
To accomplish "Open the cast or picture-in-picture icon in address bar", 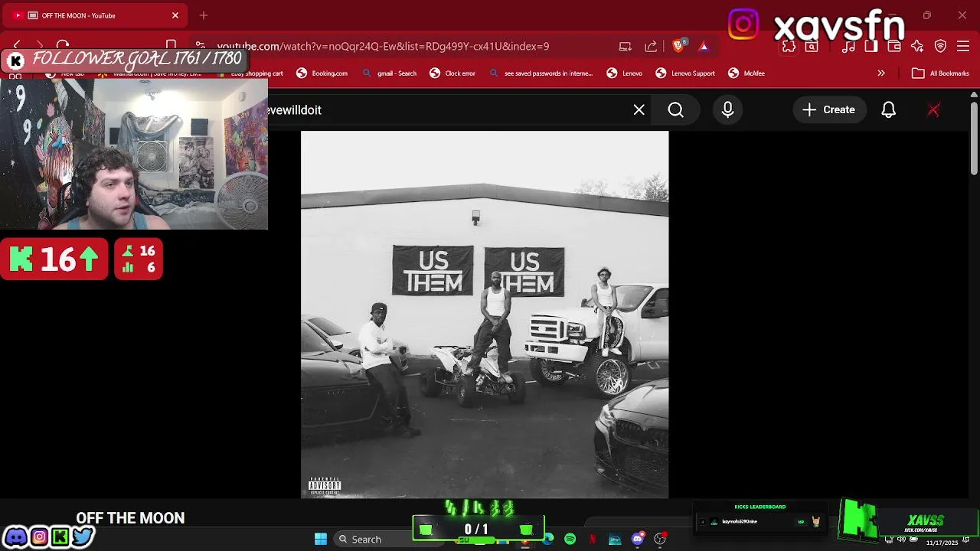I will [626, 46].
